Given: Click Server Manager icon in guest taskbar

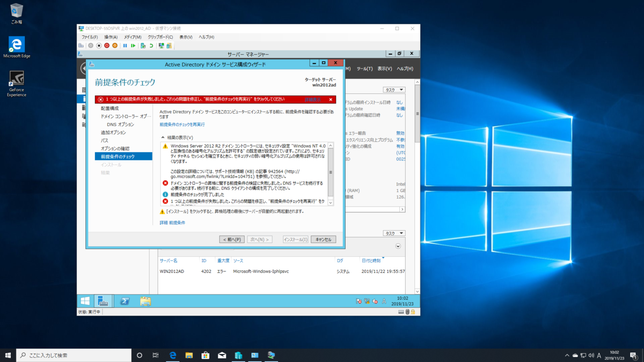Looking at the screenshot, I should click(x=103, y=301).
